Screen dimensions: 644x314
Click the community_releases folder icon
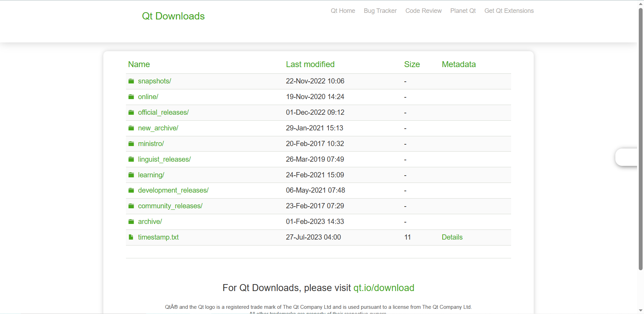tap(131, 206)
